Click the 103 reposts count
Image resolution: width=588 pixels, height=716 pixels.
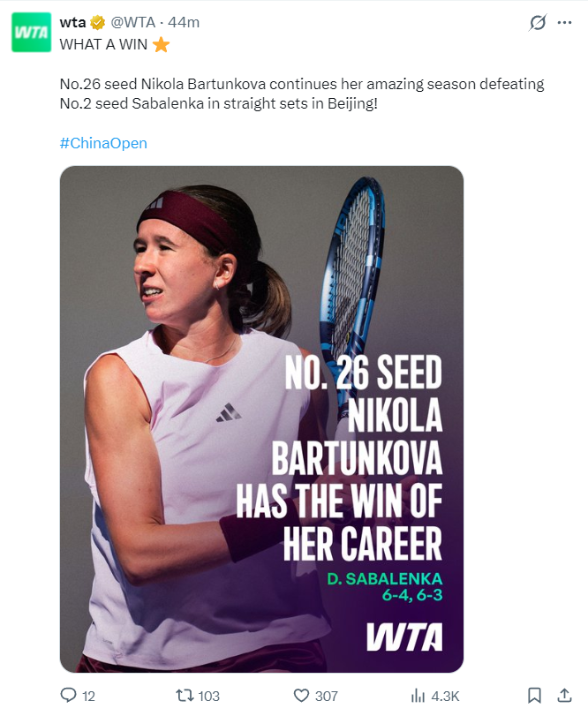[209, 696]
